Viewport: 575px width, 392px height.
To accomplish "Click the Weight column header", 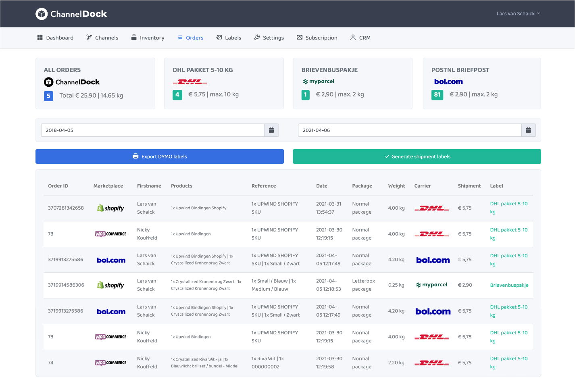I will pyautogui.click(x=397, y=186).
